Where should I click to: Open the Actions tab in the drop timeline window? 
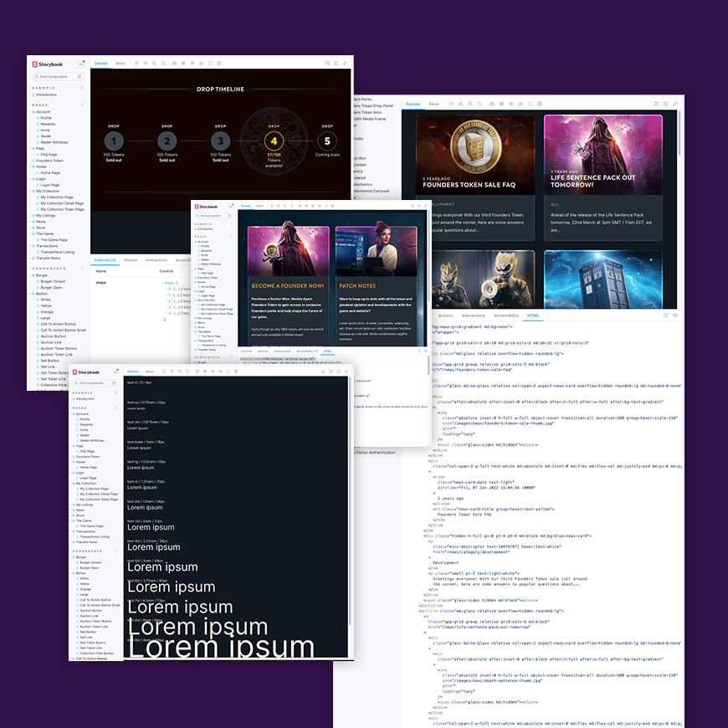(x=131, y=260)
